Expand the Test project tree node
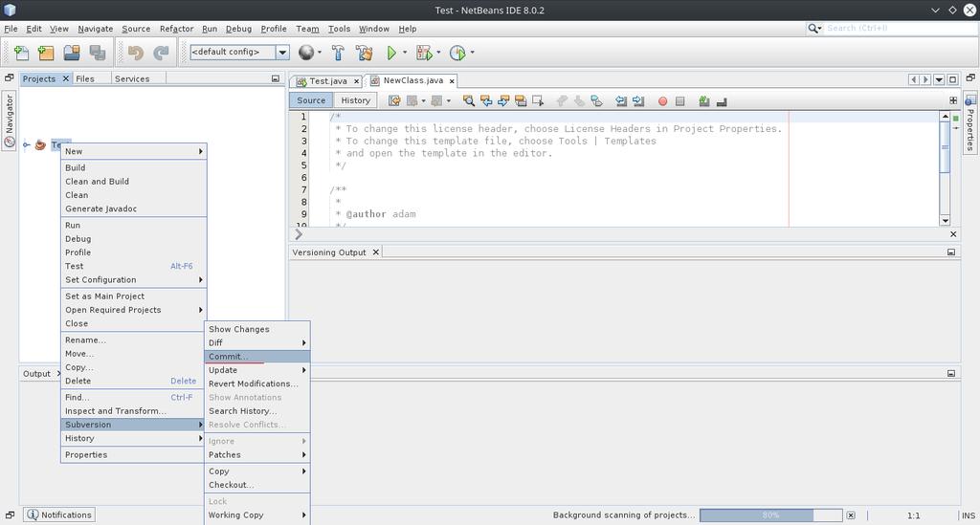980x525 pixels. 26,144
